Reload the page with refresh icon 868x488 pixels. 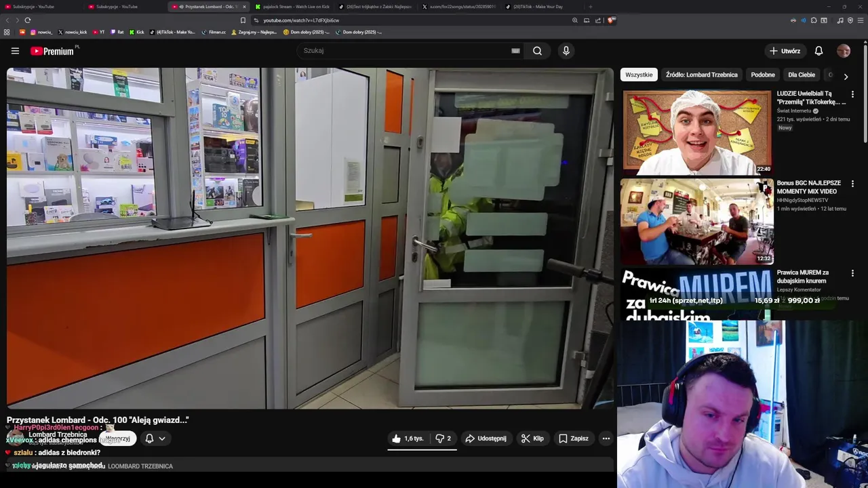(x=28, y=20)
